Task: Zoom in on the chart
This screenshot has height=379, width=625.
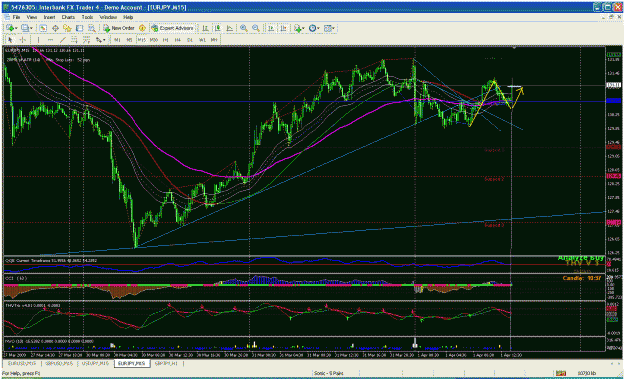Action: tap(244, 28)
